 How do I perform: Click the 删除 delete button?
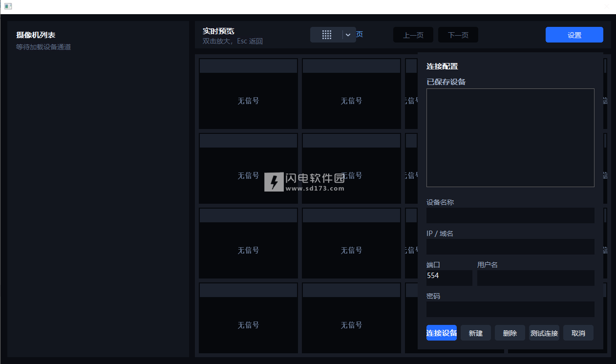tap(510, 333)
